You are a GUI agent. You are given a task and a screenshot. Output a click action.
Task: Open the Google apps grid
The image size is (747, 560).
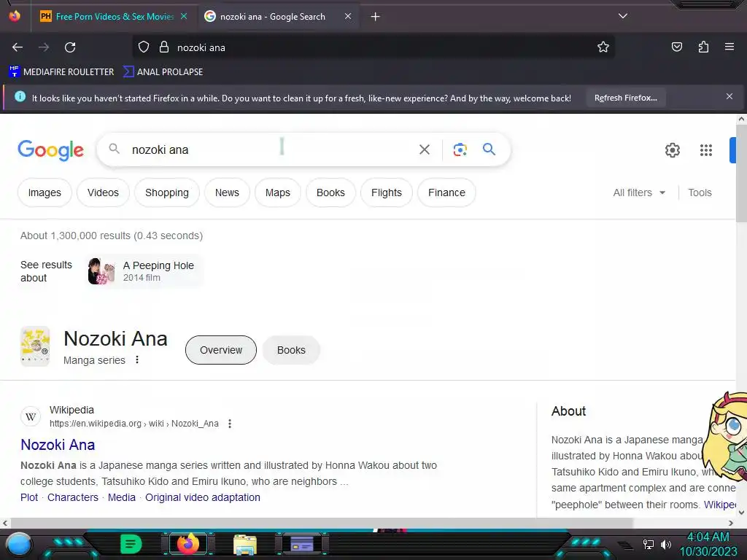click(706, 150)
